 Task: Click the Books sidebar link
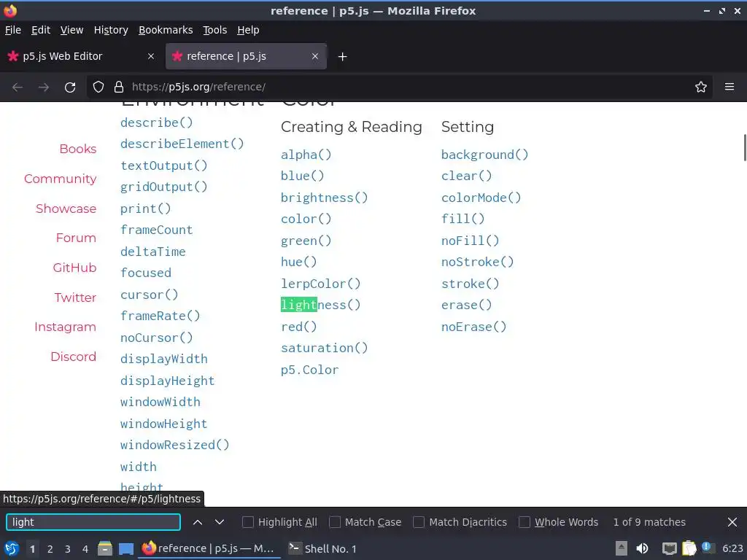(x=78, y=149)
